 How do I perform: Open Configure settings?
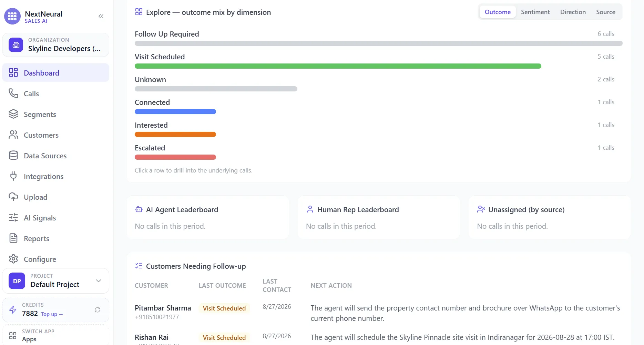pyautogui.click(x=55, y=259)
